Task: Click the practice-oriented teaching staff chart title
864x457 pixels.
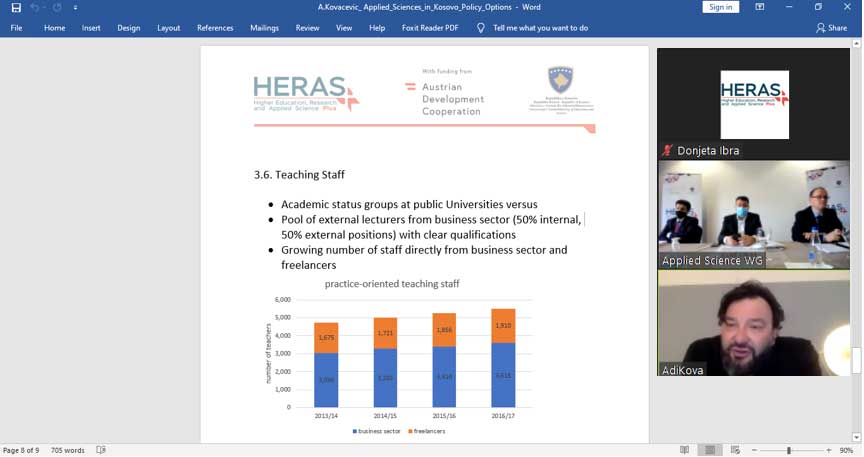Action: point(392,284)
